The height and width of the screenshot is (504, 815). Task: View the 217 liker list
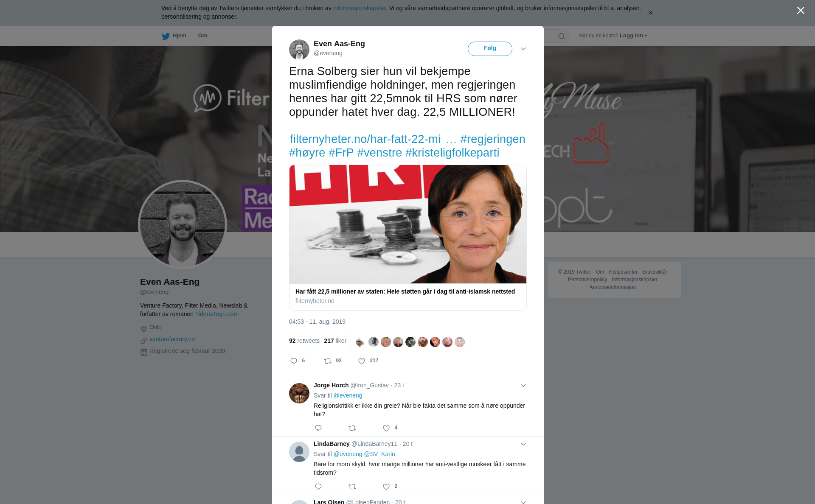(x=335, y=341)
